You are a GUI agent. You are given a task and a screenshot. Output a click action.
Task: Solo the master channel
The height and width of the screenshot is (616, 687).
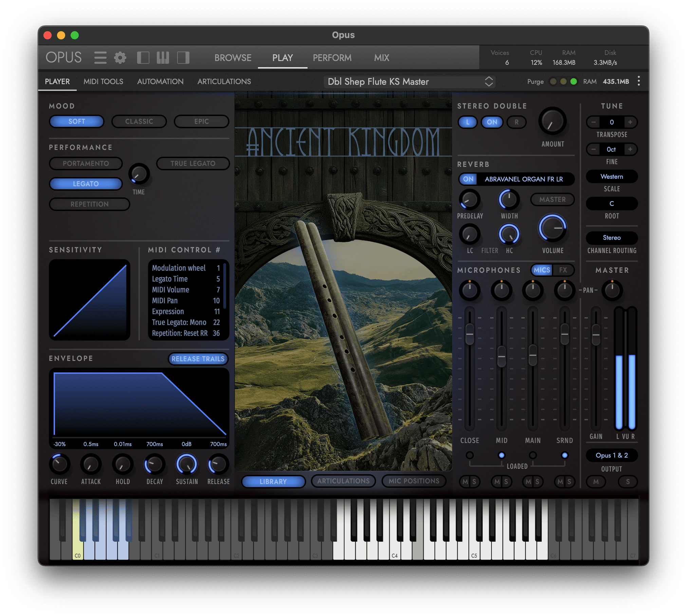click(x=628, y=482)
